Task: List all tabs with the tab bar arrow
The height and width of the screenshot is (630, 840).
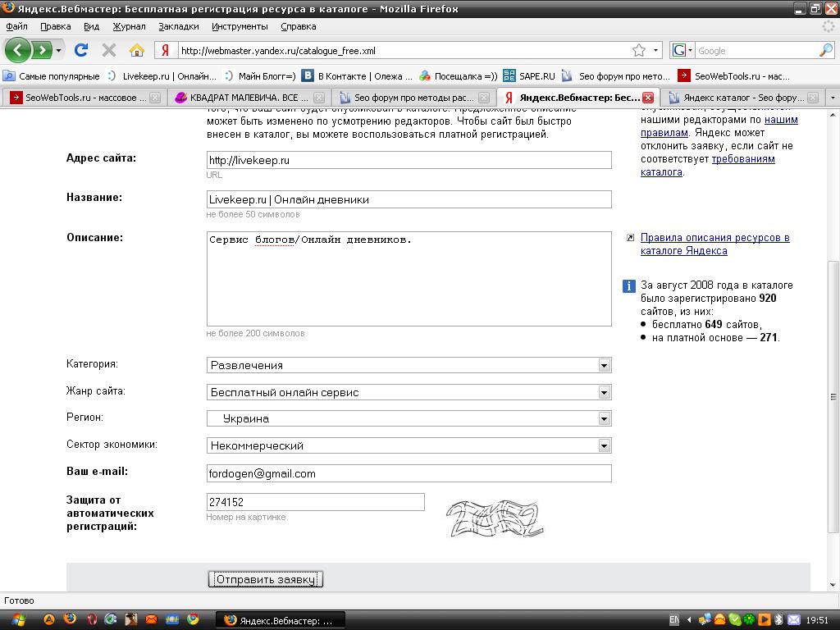Action: [833, 98]
